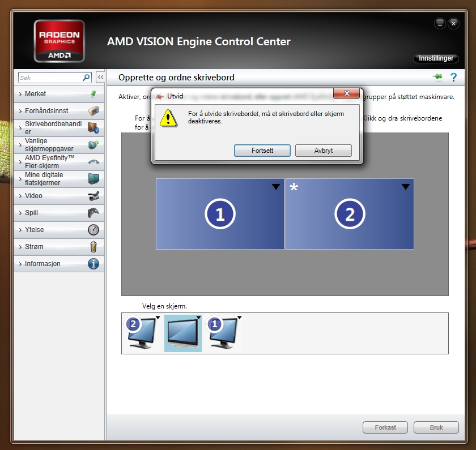476x450 pixels.
Task: Expand AMD Eyefinity Fler-skjerm section
Action: point(59,162)
